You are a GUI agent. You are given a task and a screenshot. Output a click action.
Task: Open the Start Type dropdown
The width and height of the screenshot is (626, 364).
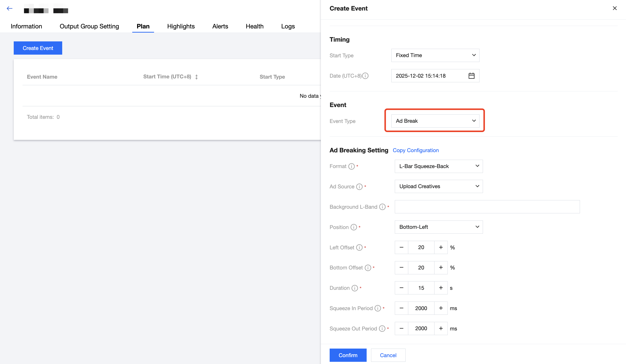click(435, 55)
